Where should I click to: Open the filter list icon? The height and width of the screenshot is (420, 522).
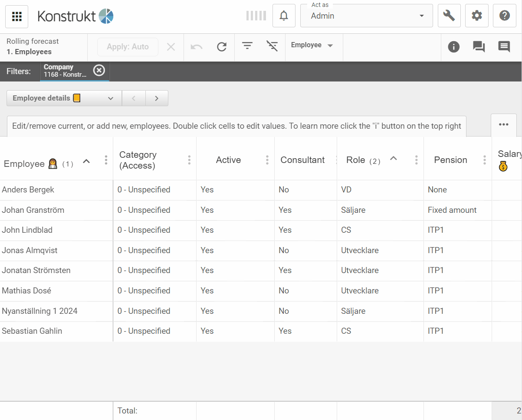[247, 46]
